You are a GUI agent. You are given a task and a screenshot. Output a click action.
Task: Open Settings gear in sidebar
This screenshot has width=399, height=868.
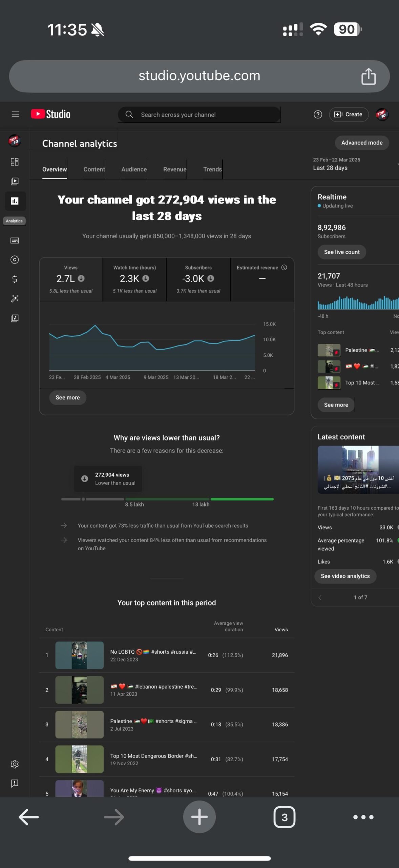pos(15,764)
